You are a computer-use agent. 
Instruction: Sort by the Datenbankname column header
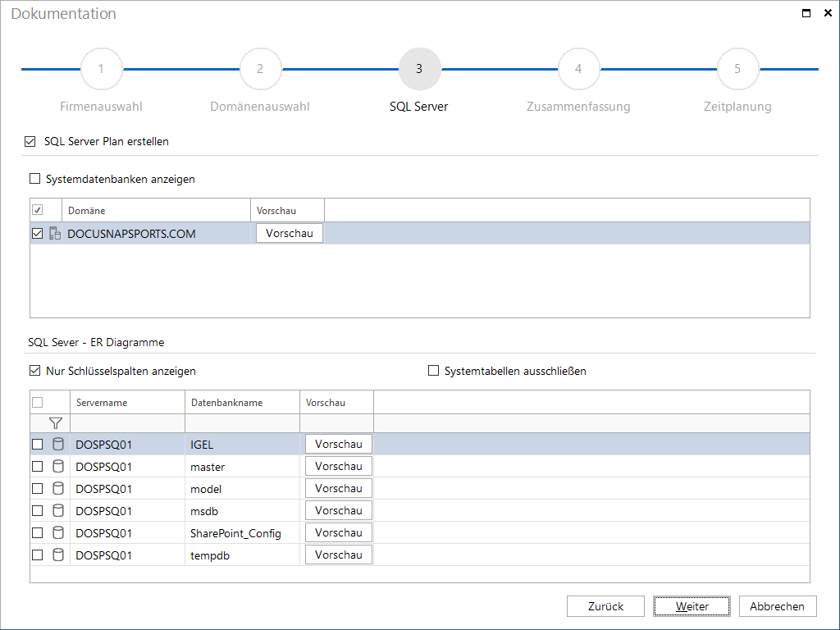coord(242,402)
